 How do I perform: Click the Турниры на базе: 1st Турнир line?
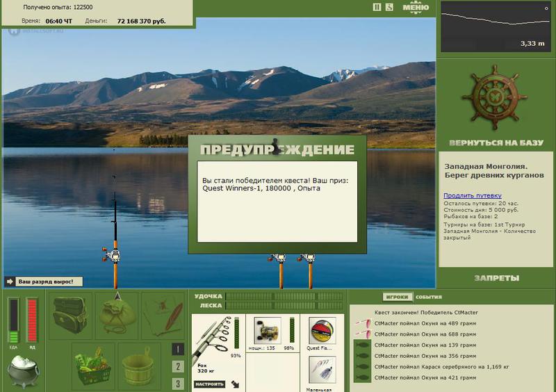pos(484,224)
